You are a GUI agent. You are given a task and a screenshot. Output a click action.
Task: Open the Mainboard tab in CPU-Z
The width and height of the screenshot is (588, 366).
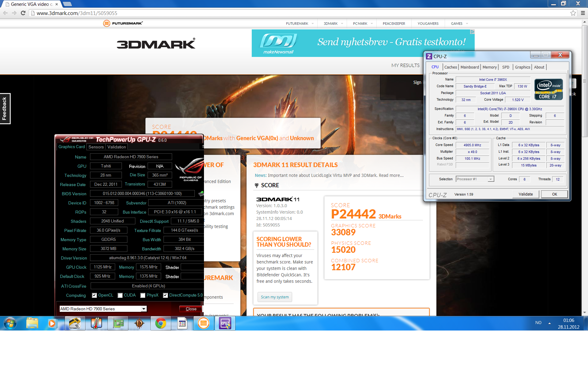(469, 67)
